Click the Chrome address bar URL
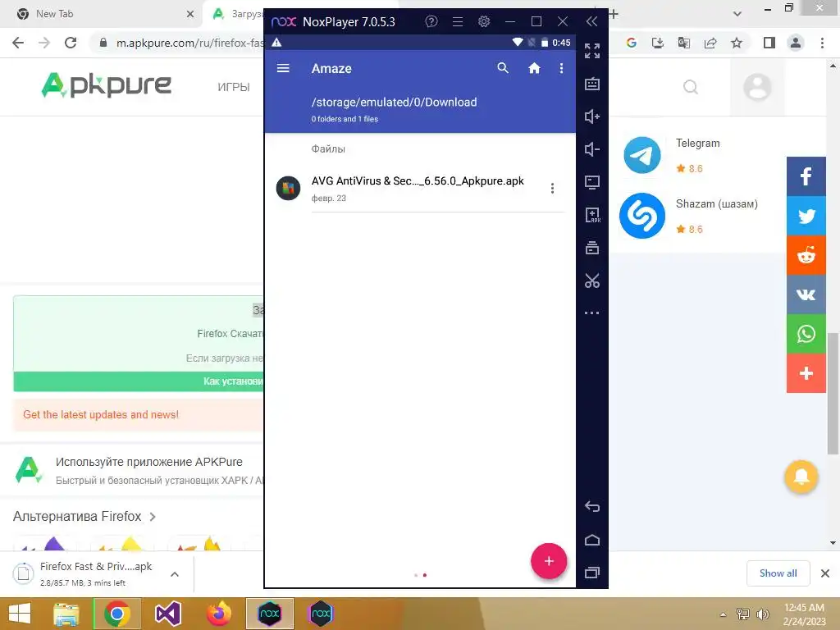Screen dimensions: 840x630 pyautogui.click(x=190, y=43)
